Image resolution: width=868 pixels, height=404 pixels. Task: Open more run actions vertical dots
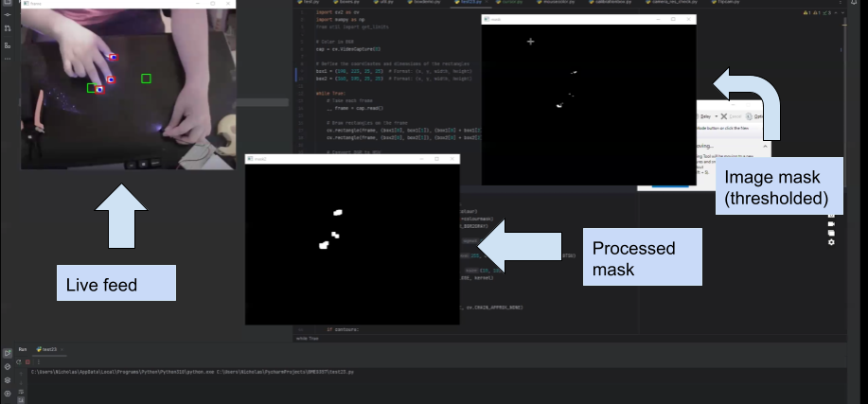point(38,362)
